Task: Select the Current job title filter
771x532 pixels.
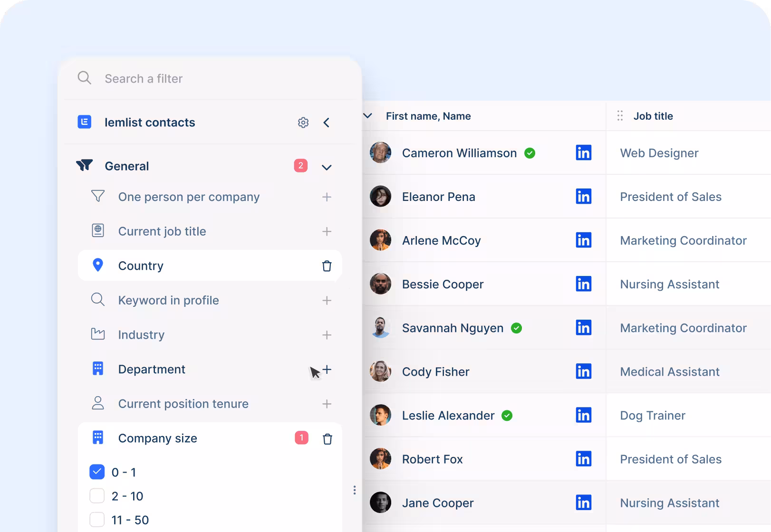Action: click(x=162, y=231)
